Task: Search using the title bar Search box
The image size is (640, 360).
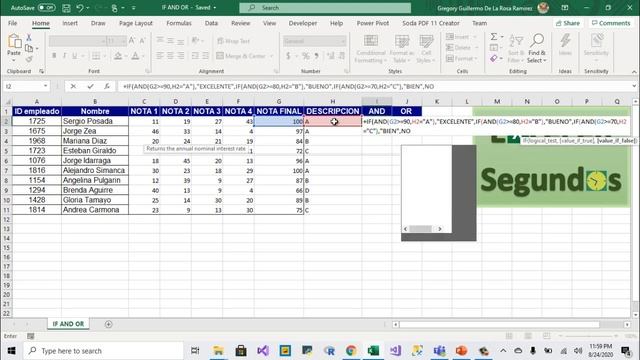Action: 325,8
